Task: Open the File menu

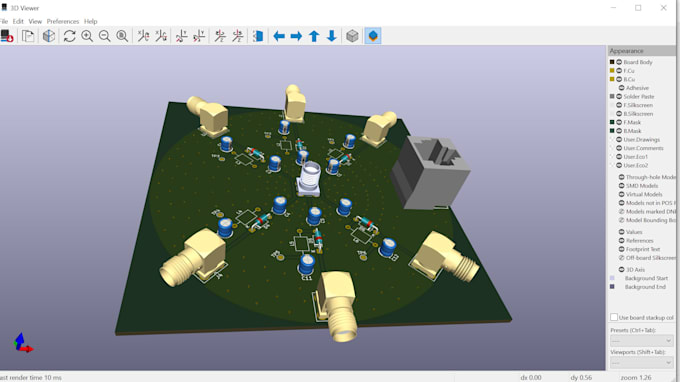Action: point(4,21)
